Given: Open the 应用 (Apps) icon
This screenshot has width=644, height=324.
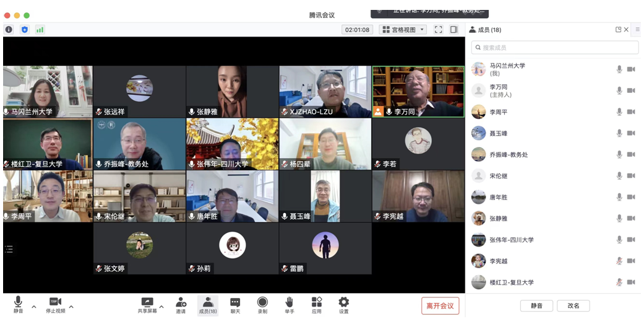Looking at the screenshot, I should [x=316, y=305].
